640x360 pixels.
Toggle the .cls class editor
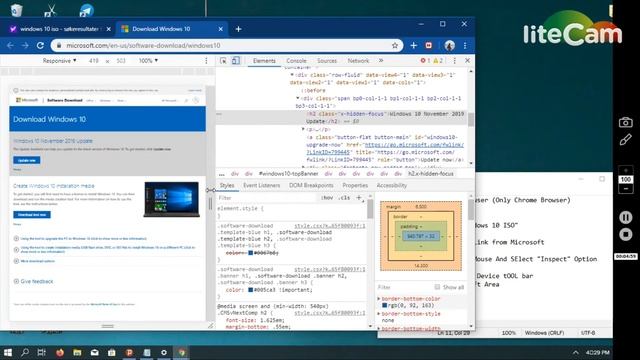(344, 198)
